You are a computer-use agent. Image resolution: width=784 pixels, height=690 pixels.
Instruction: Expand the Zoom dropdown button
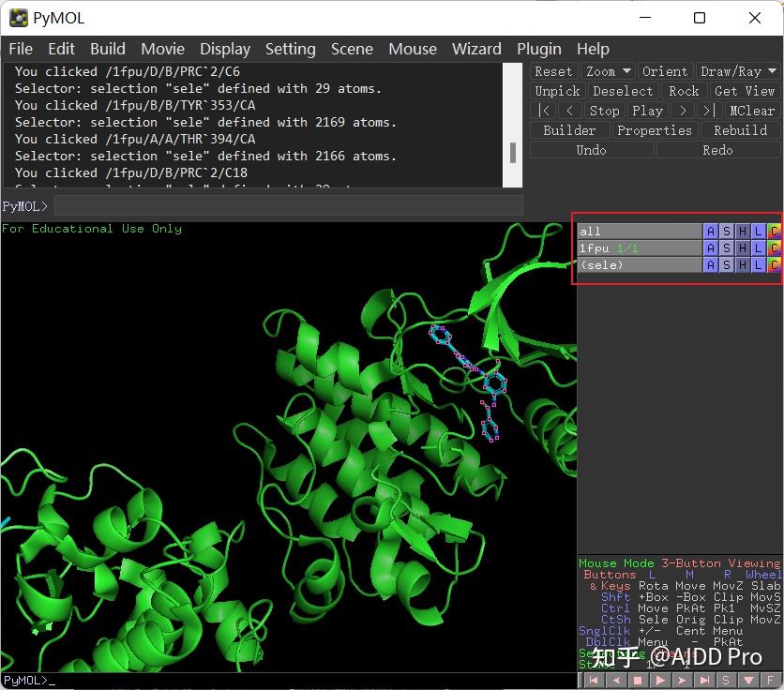pyautogui.click(x=608, y=71)
